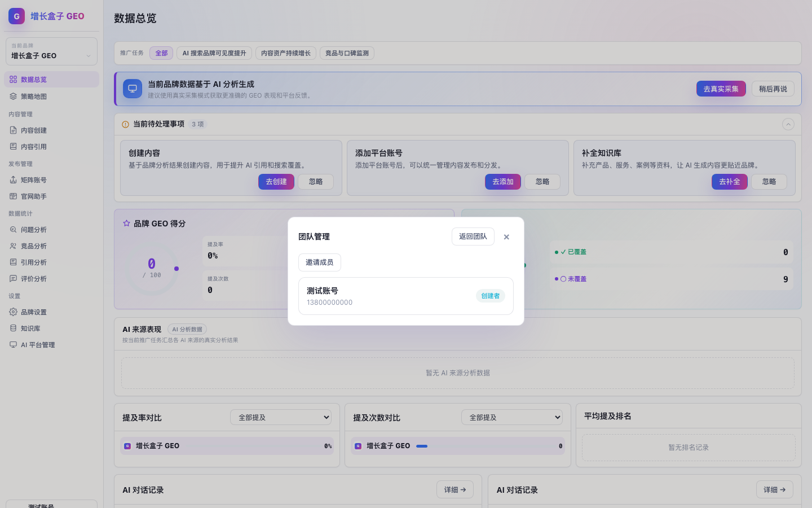This screenshot has height=508, width=812.
Task: Select the 全部 task filter
Action: point(161,53)
